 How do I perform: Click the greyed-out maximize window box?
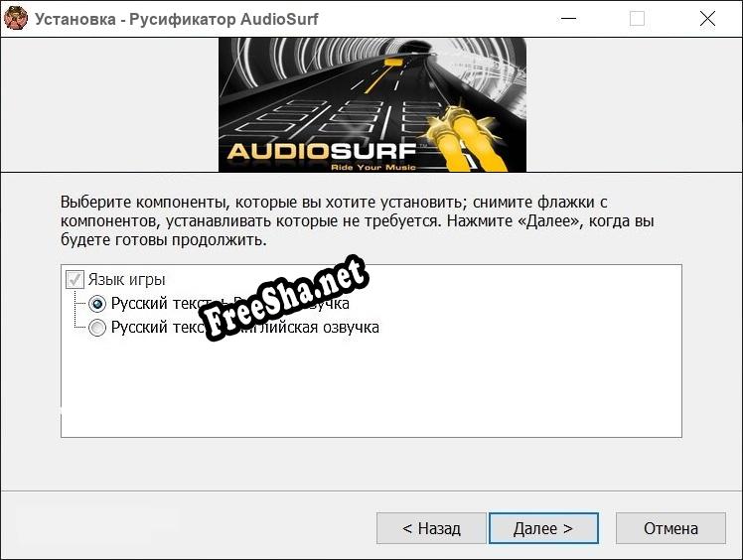tap(637, 19)
